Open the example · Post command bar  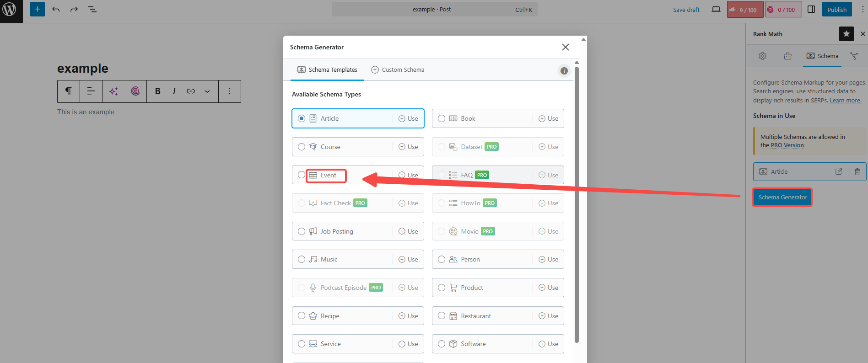[x=434, y=9]
